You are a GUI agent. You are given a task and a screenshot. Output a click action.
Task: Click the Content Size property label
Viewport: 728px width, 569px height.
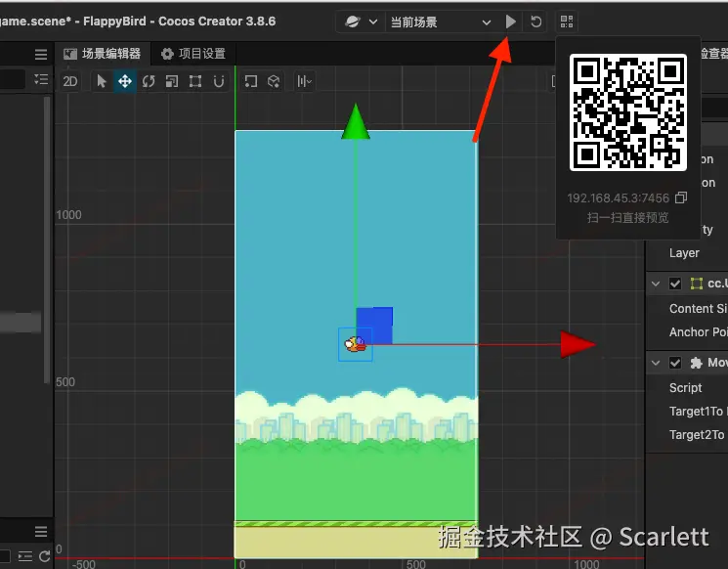[x=699, y=308]
